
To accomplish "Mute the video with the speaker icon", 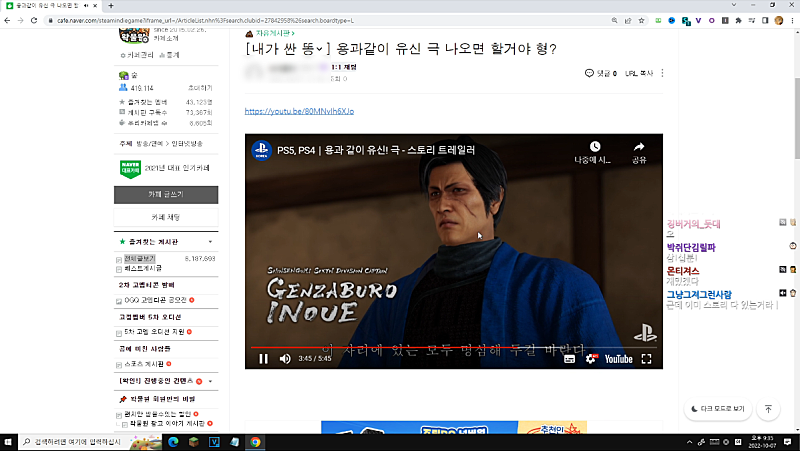I will [285, 358].
